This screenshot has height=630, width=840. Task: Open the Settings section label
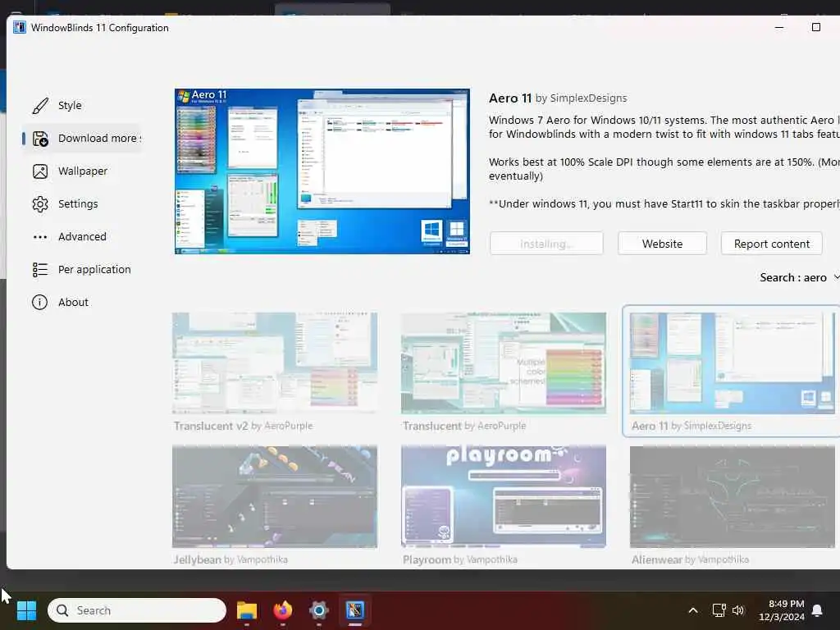(x=78, y=203)
